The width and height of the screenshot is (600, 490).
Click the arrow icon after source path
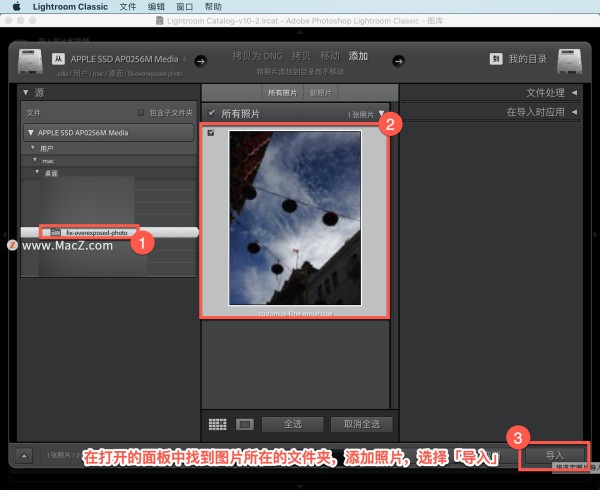point(200,61)
